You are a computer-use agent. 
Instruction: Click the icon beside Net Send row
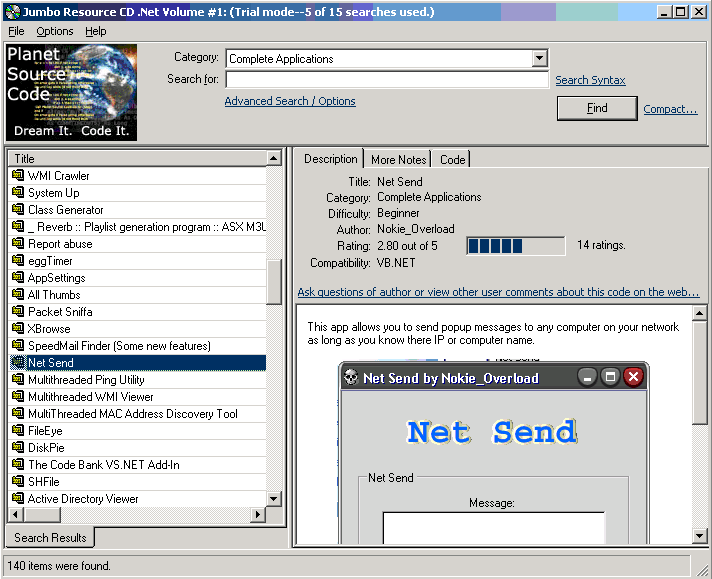click(18, 362)
